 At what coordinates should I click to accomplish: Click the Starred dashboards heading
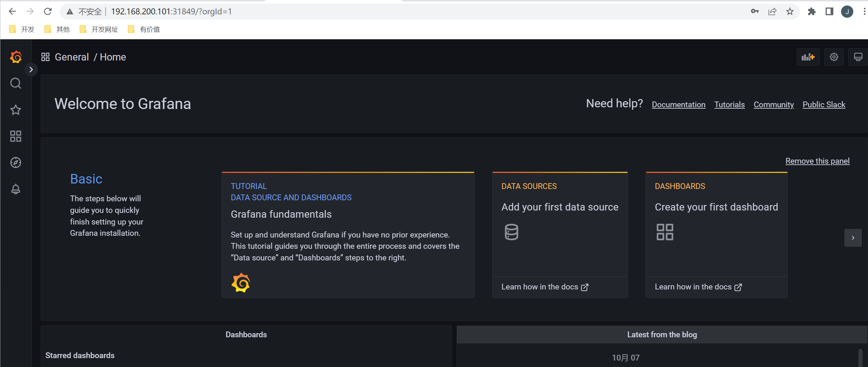coord(80,355)
